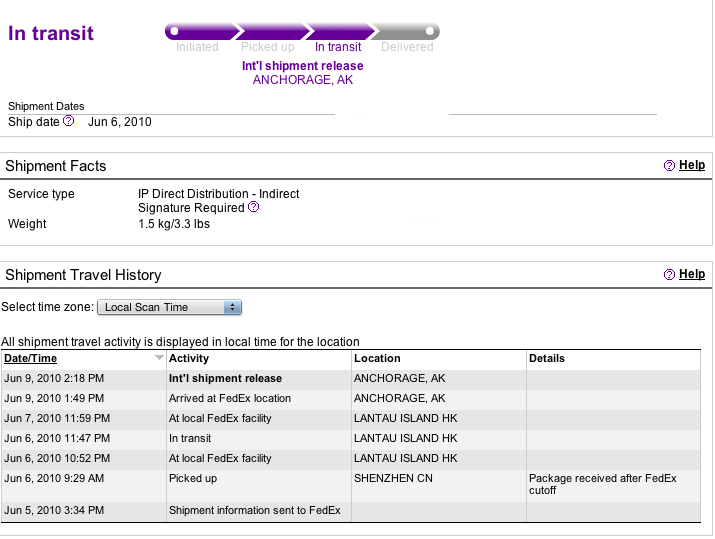This screenshot has width=715, height=539.
Task: Open the Help link in Shipment Travel History
Action: (x=692, y=274)
